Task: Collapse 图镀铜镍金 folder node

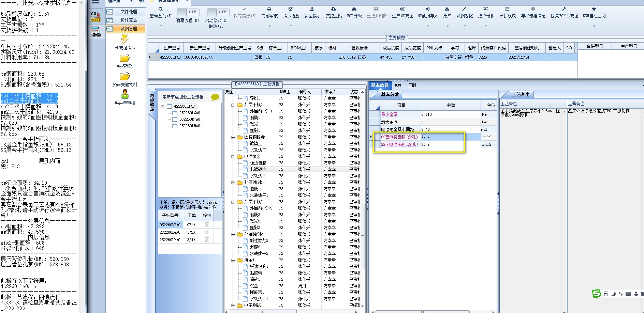Action: click(x=233, y=137)
